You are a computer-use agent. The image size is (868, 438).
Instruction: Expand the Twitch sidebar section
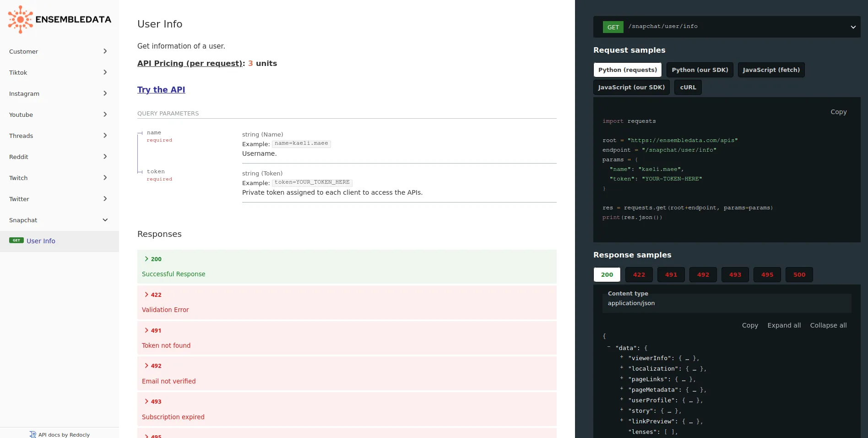[x=60, y=178]
